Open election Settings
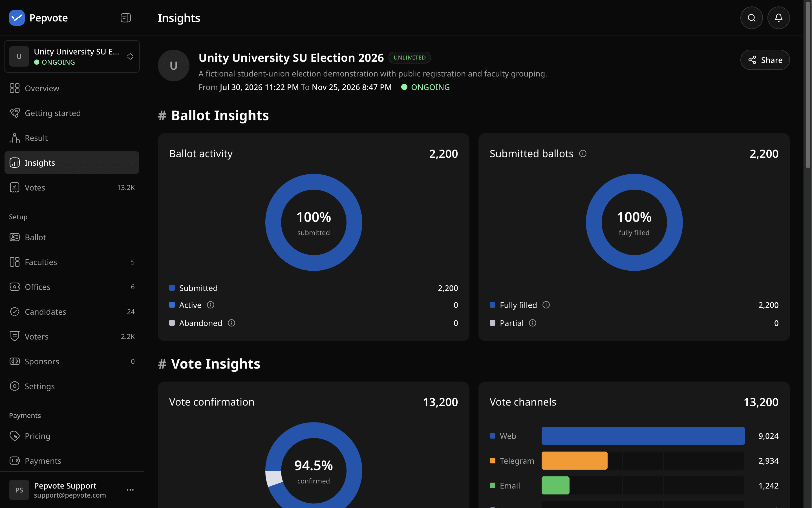 [72, 386]
